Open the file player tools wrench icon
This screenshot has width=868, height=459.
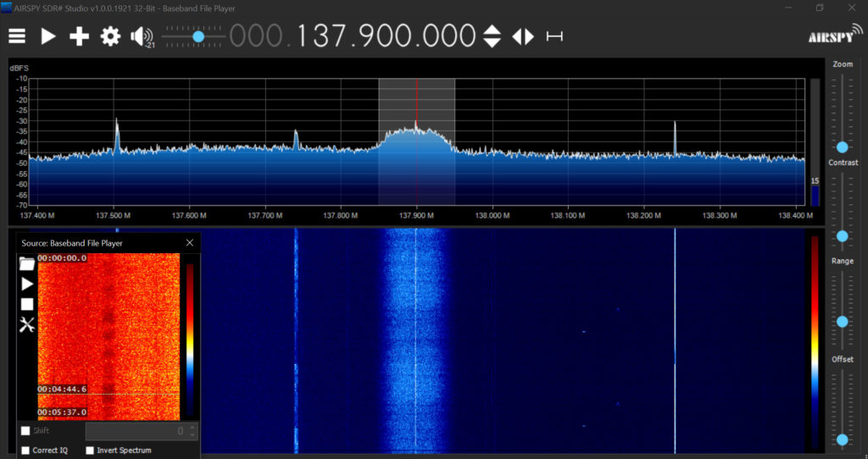pos(27,324)
